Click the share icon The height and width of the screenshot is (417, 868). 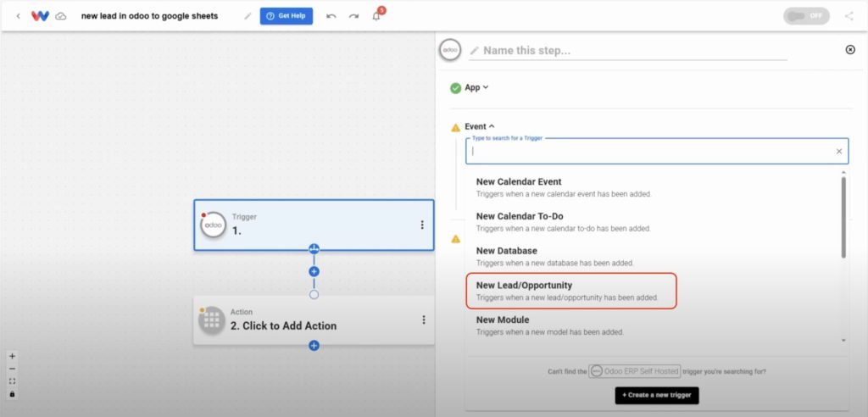[x=849, y=16]
